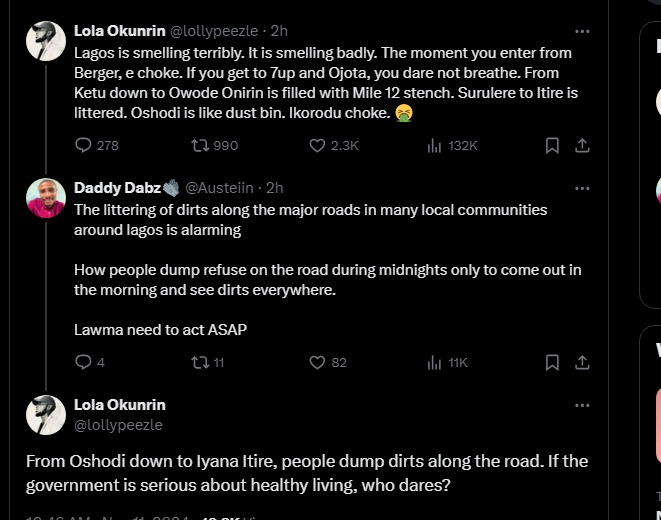The width and height of the screenshot is (661, 520).
Task: View Daddy Dabz's 11K views analytics
Action: pyautogui.click(x=434, y=362)
